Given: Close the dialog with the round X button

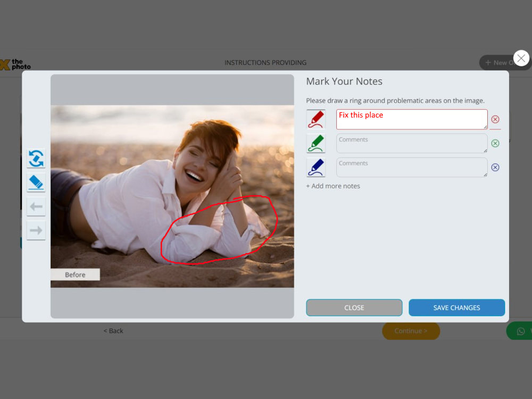Looking at the screenshot, I should coord(521,59).
